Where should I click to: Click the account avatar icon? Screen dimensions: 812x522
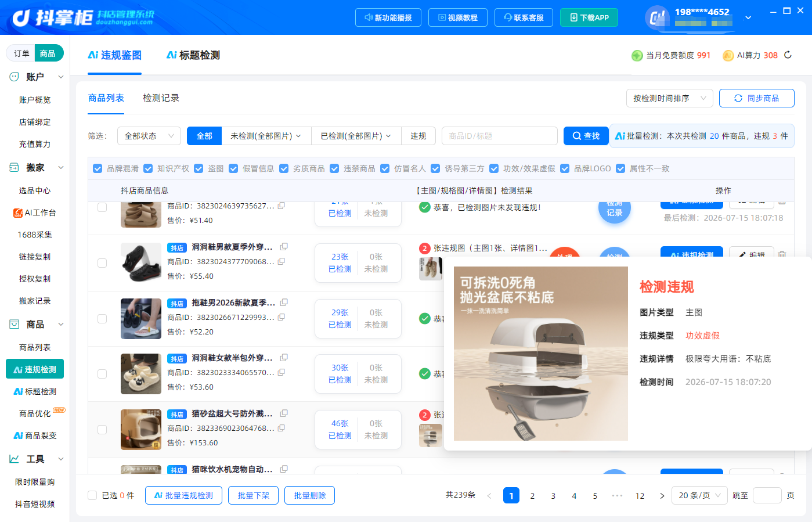pos(657,17)
